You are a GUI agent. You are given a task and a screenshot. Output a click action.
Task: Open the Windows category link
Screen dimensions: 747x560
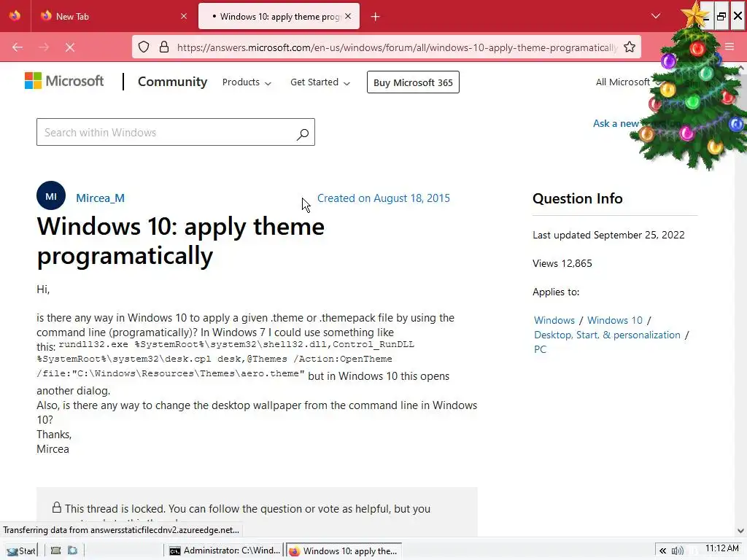pos(554,321)
